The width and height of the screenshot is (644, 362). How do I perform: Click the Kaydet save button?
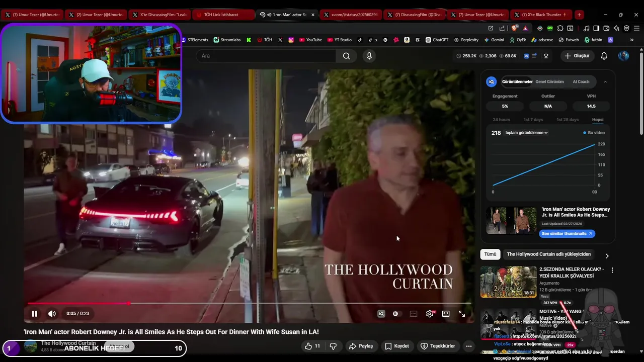[x=397, y=346]
